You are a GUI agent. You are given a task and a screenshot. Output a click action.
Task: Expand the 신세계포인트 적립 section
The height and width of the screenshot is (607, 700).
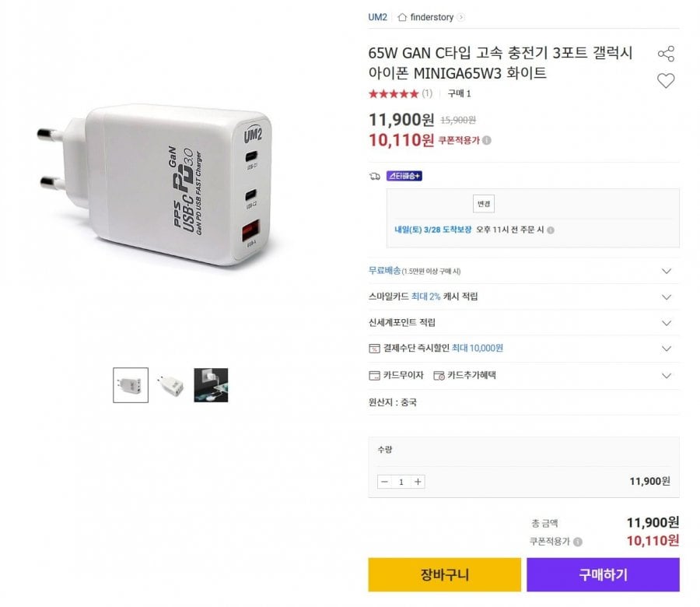coord(667,322)
